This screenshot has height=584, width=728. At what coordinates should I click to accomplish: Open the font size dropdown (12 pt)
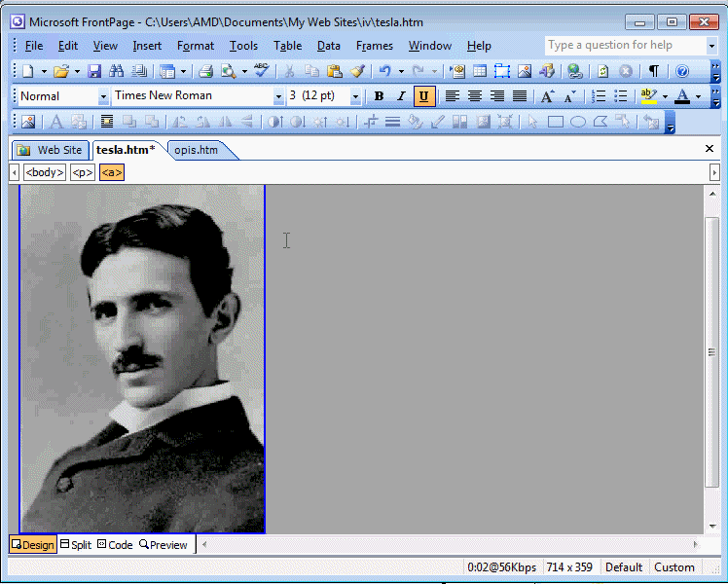(x=355, y=96)
